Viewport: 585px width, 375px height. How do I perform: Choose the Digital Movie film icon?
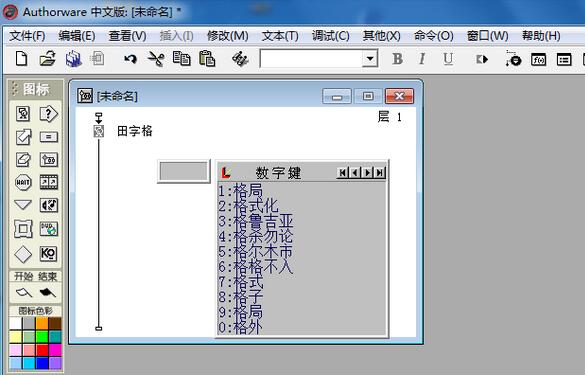[x=49, y=182]
